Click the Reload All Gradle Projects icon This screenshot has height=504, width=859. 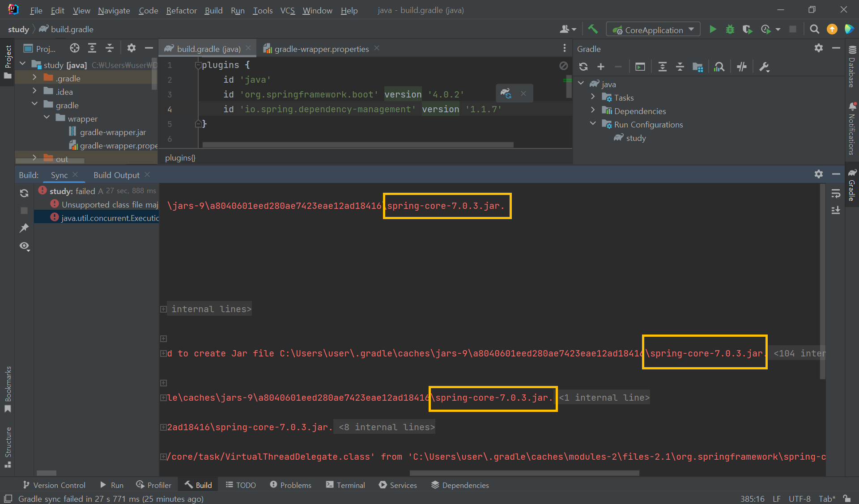[583, 67]
